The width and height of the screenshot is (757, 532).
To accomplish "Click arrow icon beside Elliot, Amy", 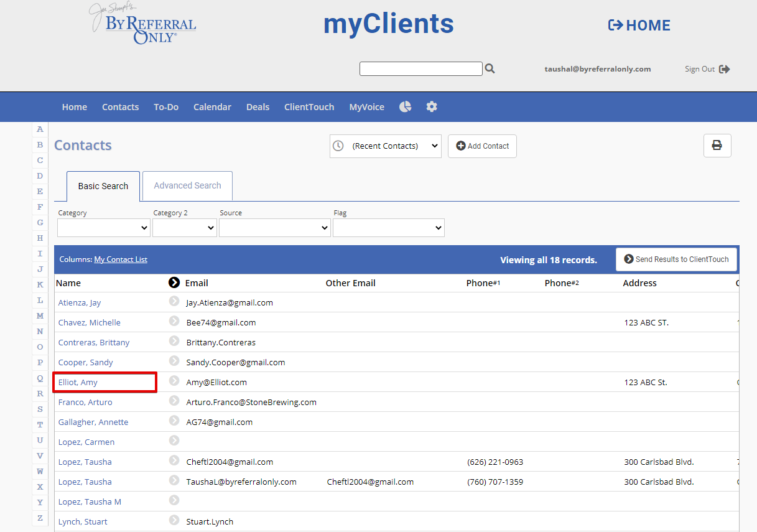I will pyautogui.click(x=174, y=381).
